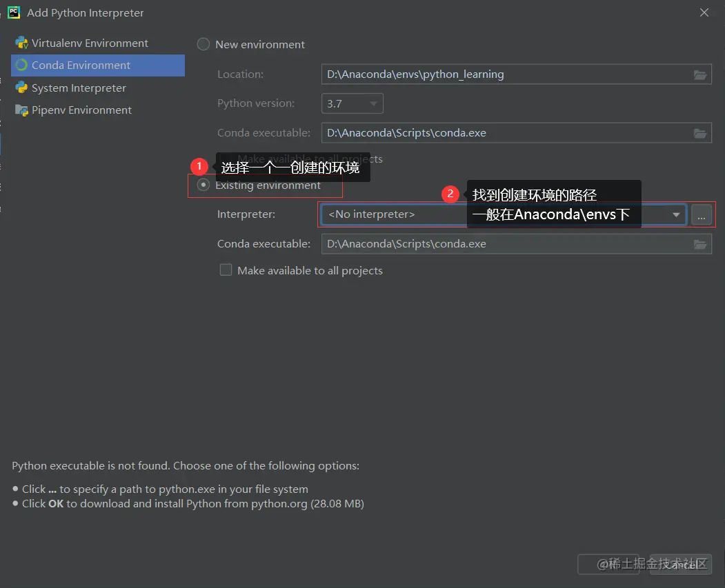Select Pipenv Environment in the sidebar

coord(98,110)
